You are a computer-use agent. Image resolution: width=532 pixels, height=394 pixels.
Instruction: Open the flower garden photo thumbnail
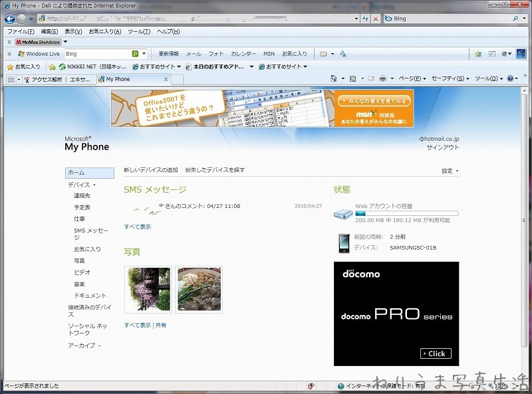click(148, 289)
